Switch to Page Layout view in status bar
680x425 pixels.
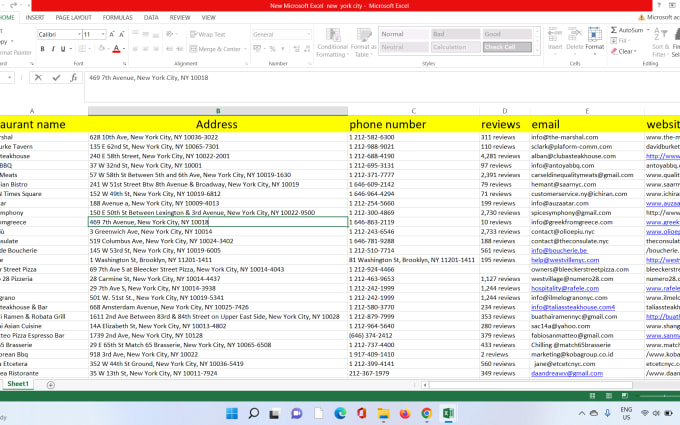608,396
